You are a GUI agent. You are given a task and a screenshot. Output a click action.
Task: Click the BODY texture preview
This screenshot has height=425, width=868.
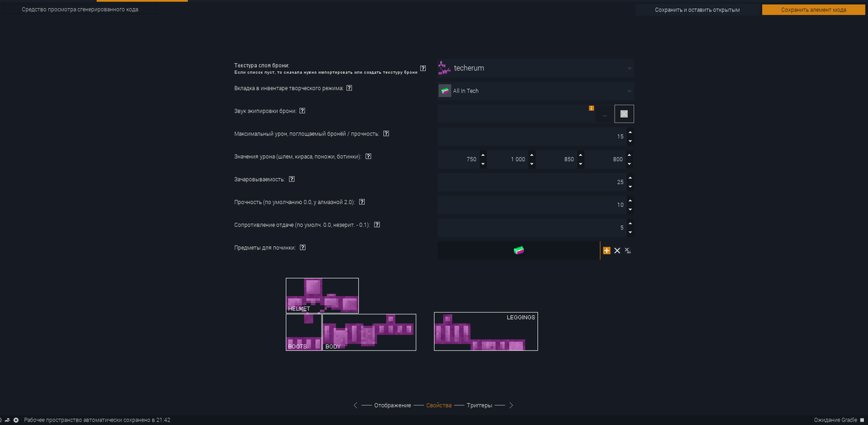(370, 332)
